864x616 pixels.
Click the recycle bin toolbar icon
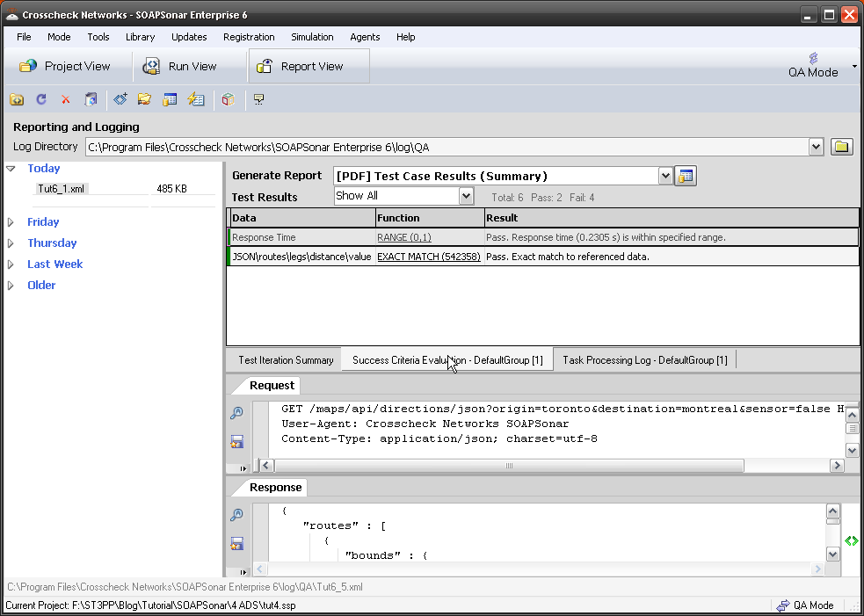coord(91,99)
